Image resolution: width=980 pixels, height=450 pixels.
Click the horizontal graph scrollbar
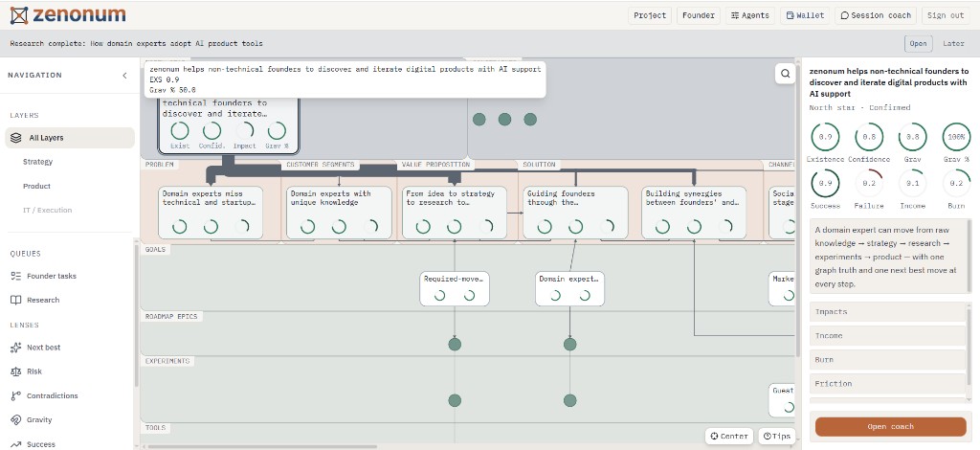[x=262, y=447]
